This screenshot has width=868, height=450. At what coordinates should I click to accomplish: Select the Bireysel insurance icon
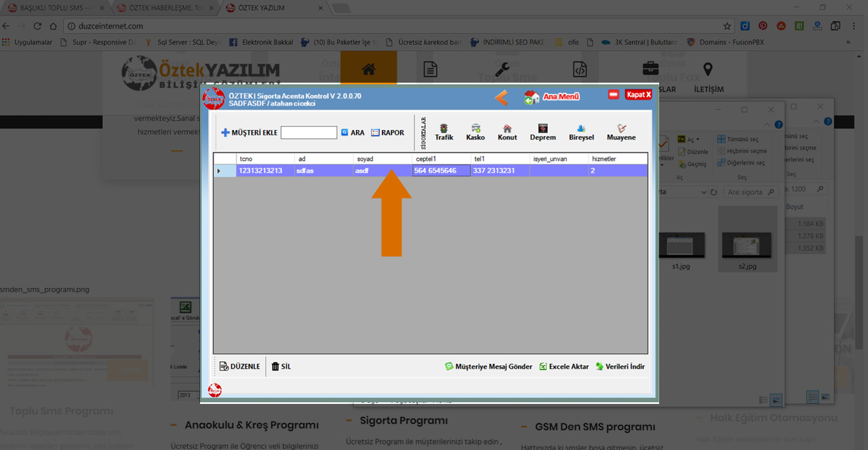coord(581,132)
